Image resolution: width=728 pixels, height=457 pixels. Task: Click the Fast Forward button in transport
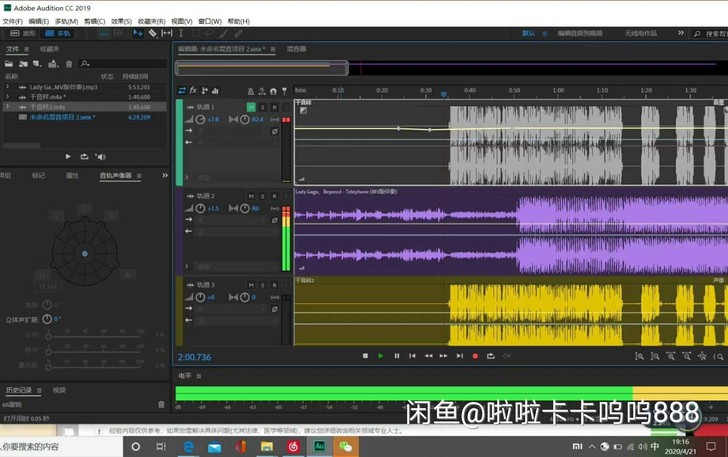(x=443, y=356)
